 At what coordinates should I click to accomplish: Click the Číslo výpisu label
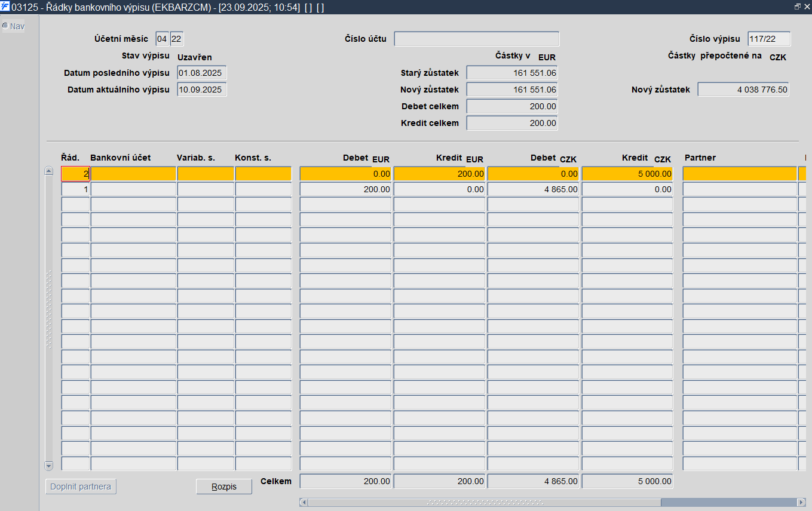point(715,39)
